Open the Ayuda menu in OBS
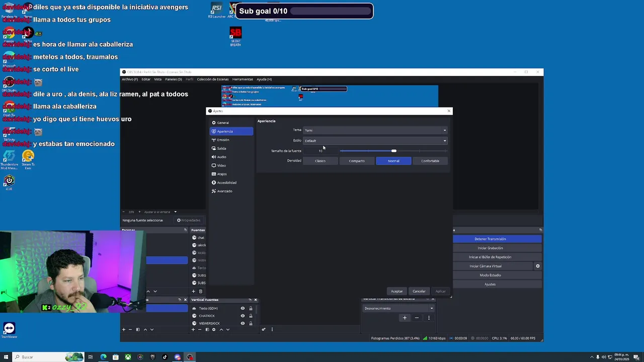The image size is (644, 362). pyautogui.click(x=264, y=79)
